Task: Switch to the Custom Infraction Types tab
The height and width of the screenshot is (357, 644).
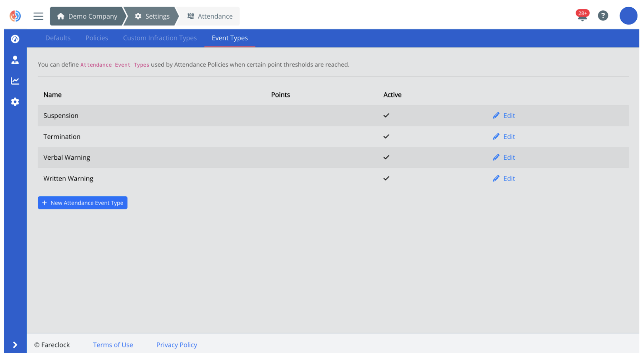Action: 160,38
